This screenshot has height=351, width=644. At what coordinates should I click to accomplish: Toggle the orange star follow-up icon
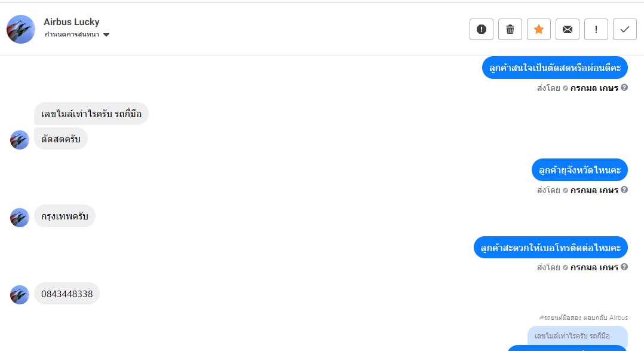coord(539,29)
